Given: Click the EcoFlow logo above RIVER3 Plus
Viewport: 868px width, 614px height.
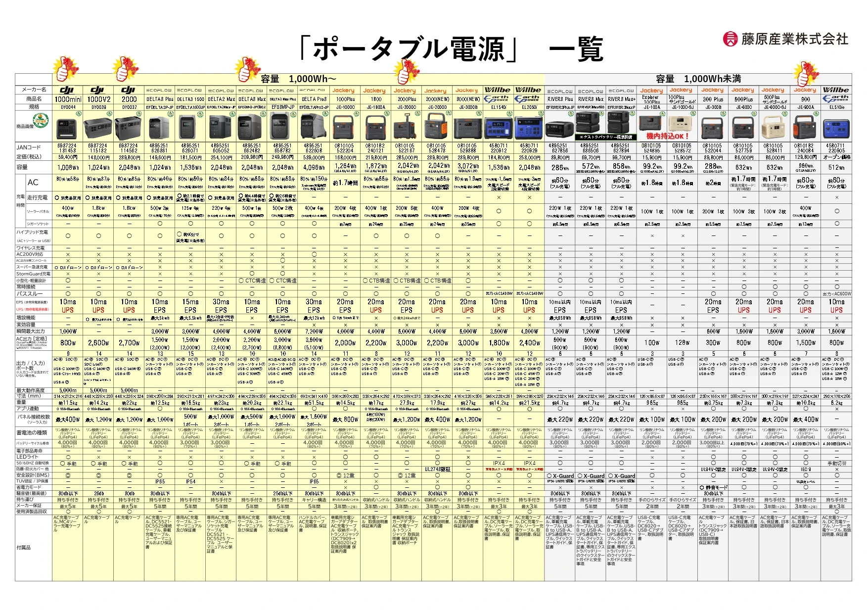Looking at the screenshot, I should (560, 91).
